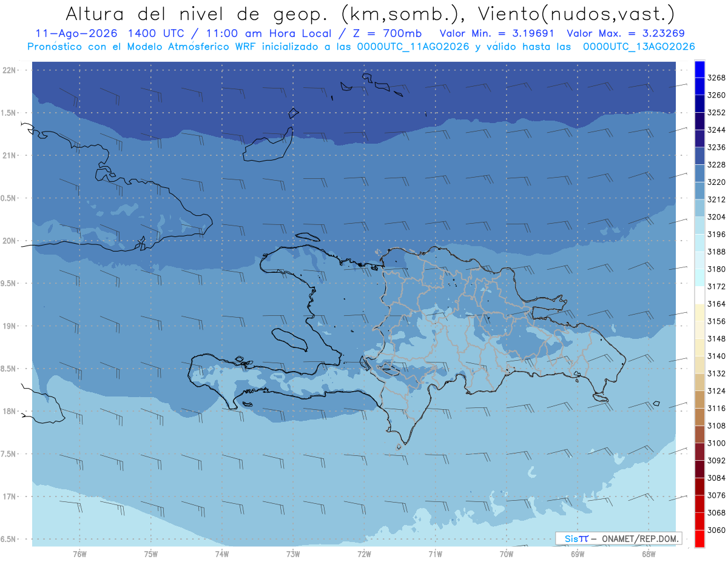728x562 pixels.
Task: Click the '20N' latitude label
Action: click(10, 241)
